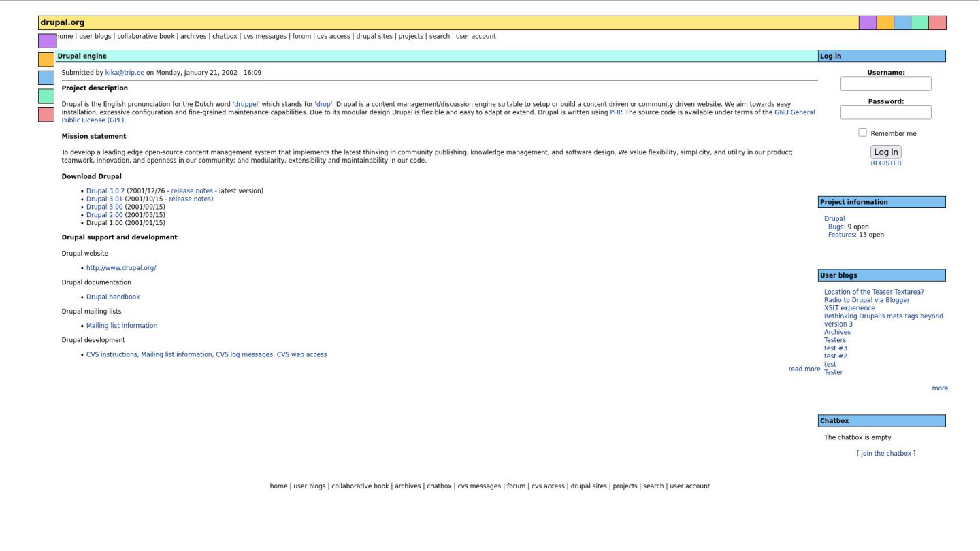
Task: Open projects in the footer navigation
Action: (625, 486)
